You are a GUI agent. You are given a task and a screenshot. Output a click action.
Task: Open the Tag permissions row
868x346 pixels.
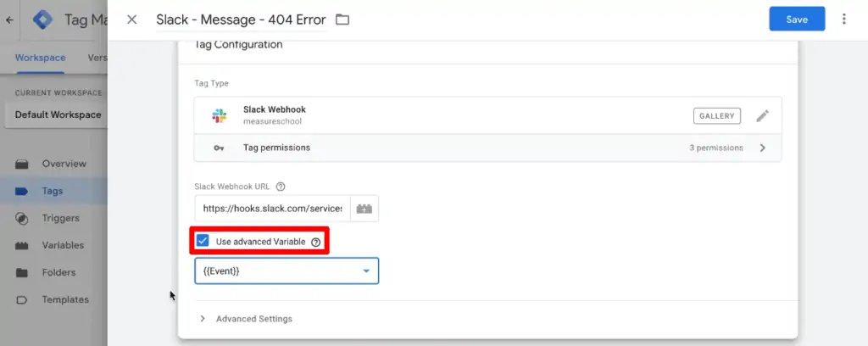pyautogui.click(x=487, y=148)
